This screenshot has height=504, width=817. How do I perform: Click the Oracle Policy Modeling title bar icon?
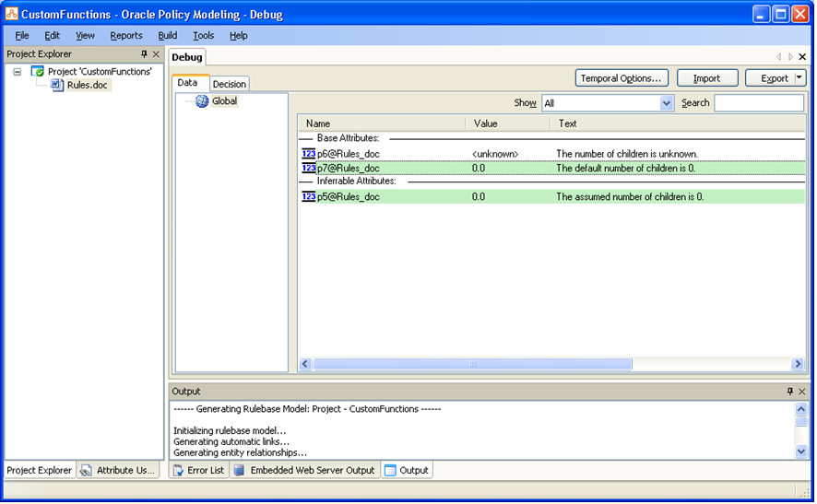(11, 14)
